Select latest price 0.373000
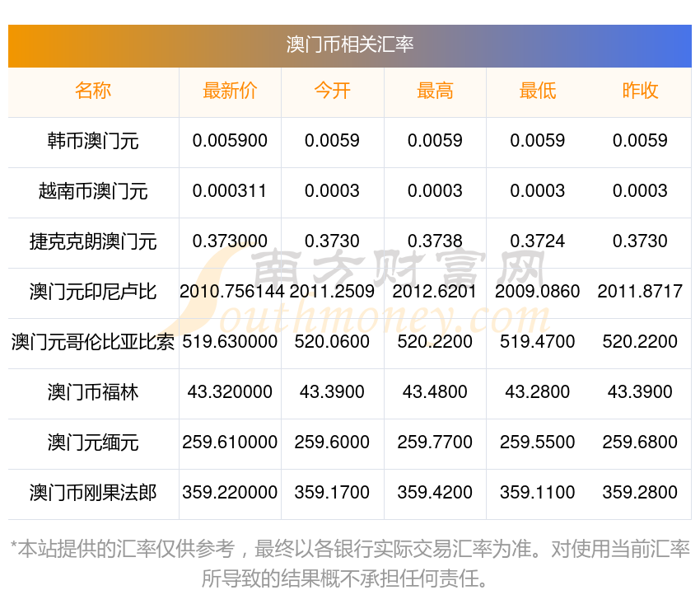This screenshot has height=604, width=700. coord(230,241)
